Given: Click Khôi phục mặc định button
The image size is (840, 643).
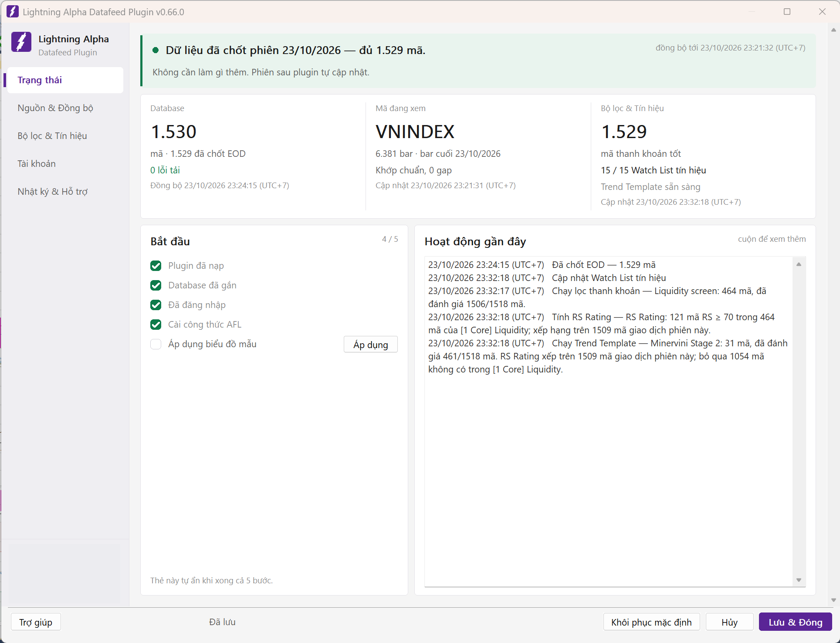Looking at the screenshot, I should tap(651, 622).
